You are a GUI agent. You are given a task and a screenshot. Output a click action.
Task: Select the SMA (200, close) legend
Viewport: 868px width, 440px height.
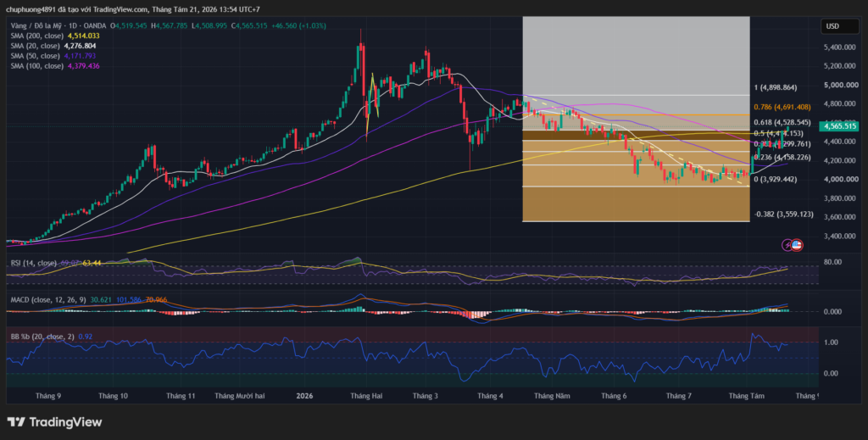pyautogui.click(x=37, y=36)
